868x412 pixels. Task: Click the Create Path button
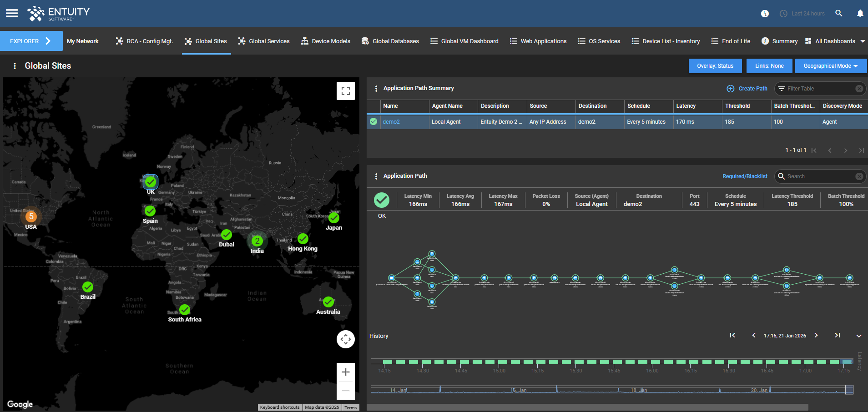point(747,89)
